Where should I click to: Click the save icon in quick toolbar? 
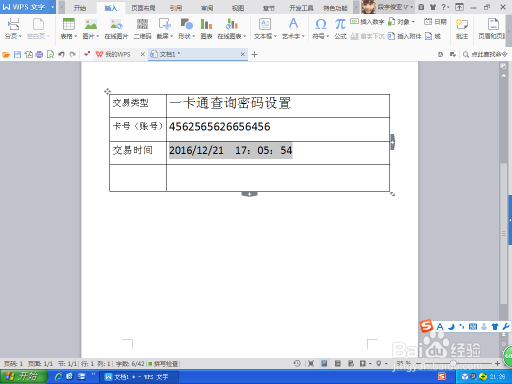(17, 54)
